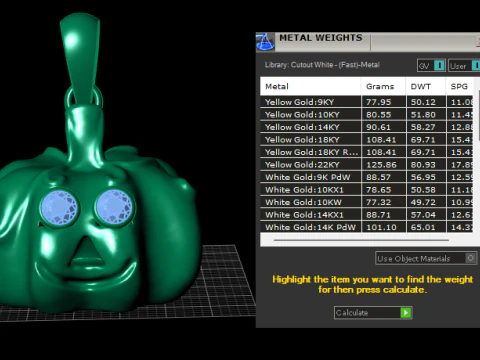Click the 77.32 grams value
Image resolution: width=480 pixels, height=360 pixels.
tap(378, 202)
